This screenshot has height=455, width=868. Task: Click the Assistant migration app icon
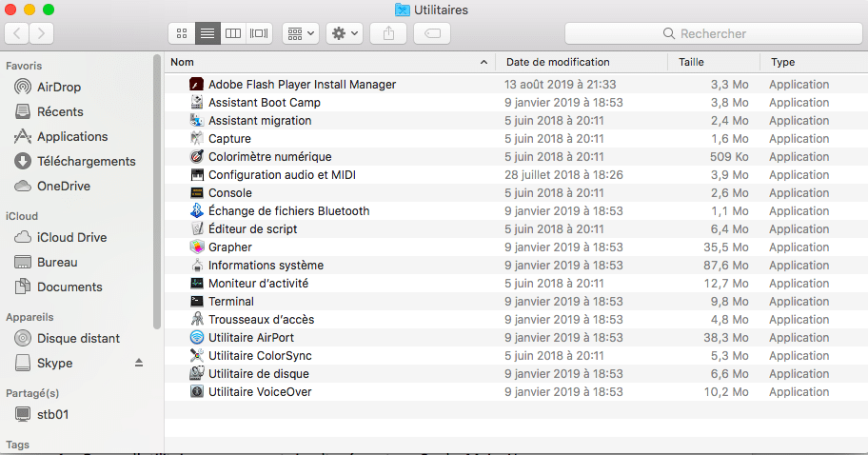point(196,120)
